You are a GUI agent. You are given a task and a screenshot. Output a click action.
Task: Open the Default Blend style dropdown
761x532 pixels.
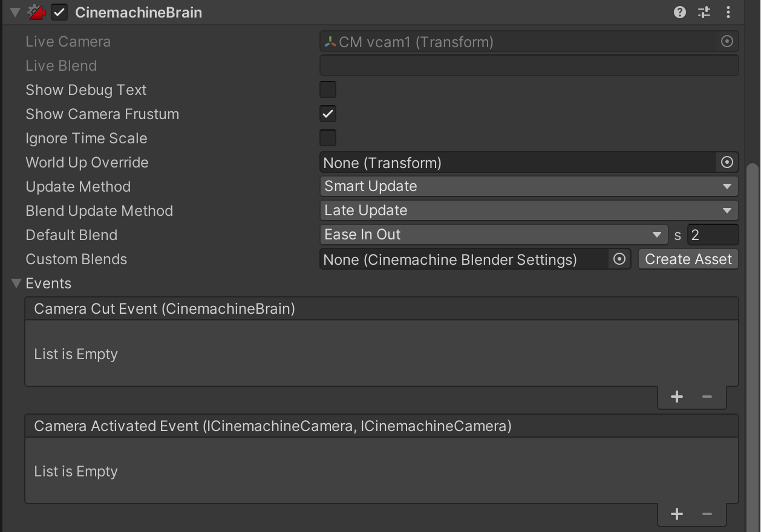click(493, 235)
